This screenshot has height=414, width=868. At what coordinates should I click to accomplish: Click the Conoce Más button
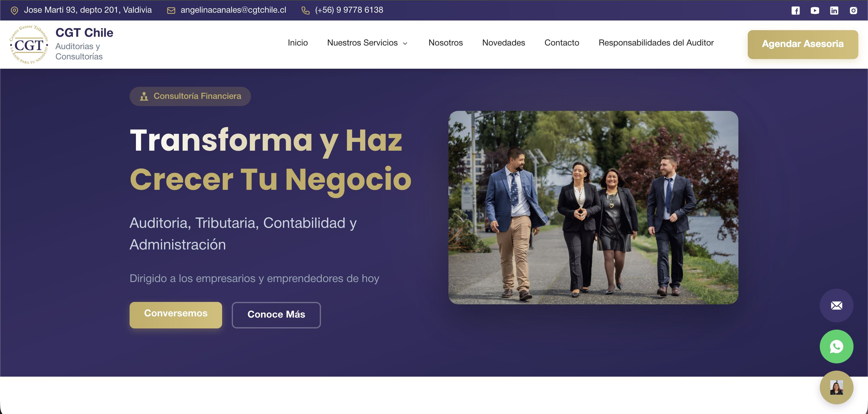(x=276, y=314)
